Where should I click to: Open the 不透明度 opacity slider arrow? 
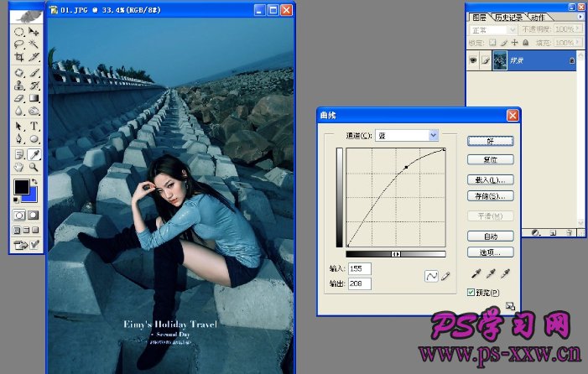[577, 29]
